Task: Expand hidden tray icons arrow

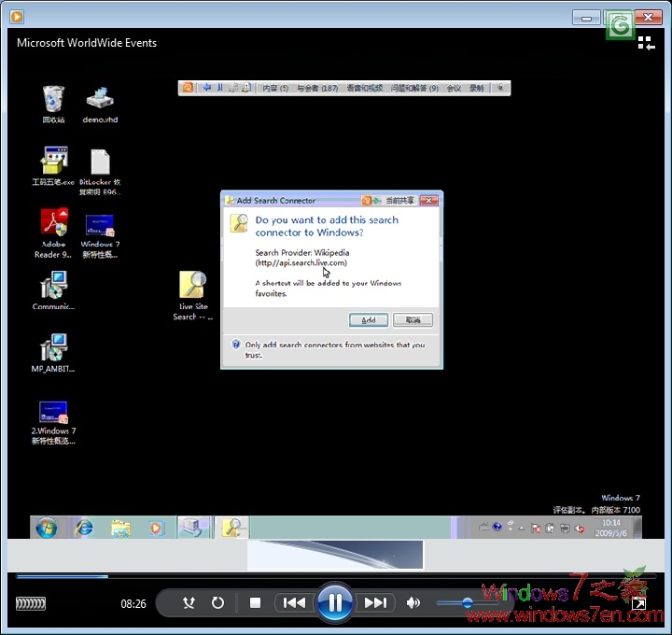Action: pos(522,529)
